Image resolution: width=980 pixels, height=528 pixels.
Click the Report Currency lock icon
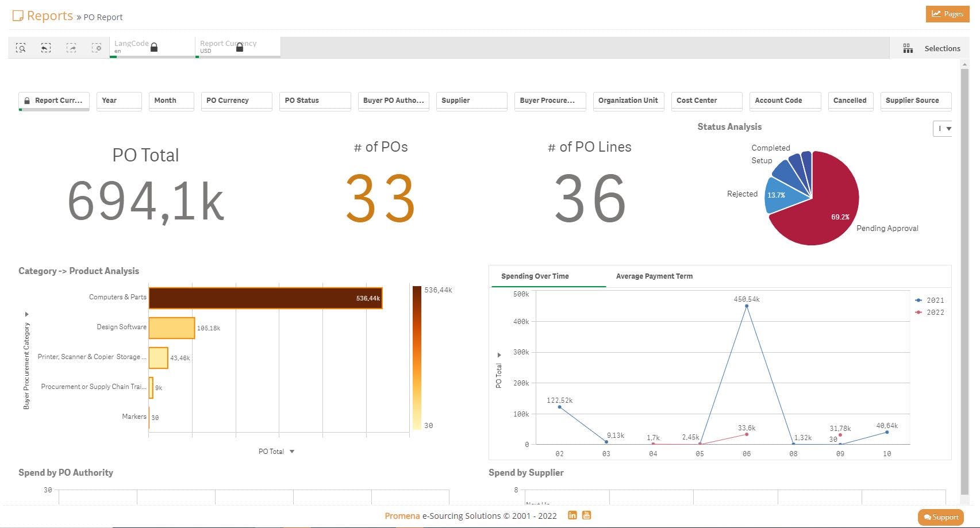(x=240, y=47)
